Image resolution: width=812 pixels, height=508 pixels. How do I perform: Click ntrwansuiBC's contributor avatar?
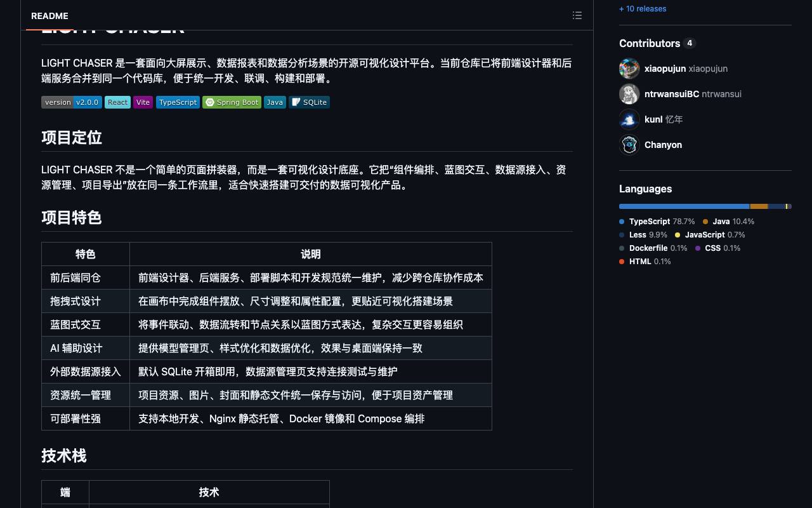[629, 94]
